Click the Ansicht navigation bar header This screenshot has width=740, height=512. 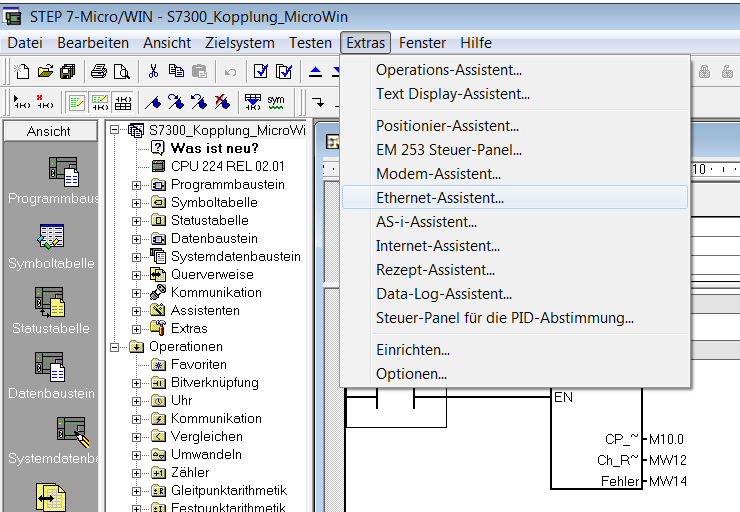coord(50,131)
